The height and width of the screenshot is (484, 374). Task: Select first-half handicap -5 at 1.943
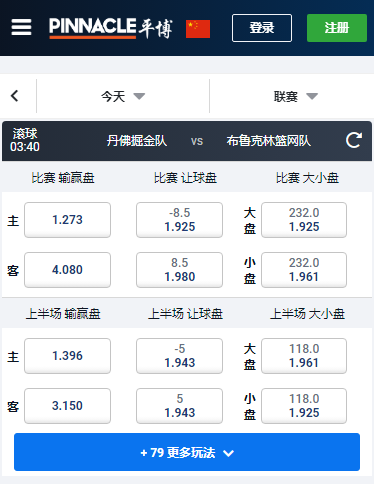179,356
